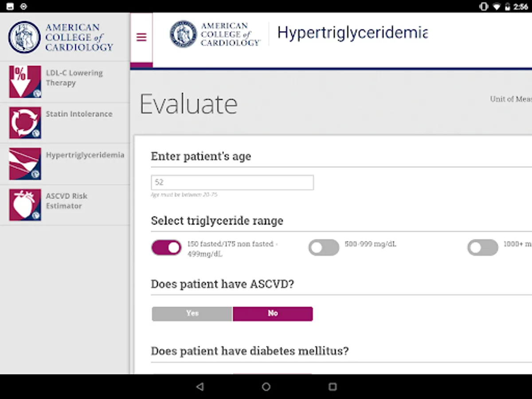Viewport: 532px width, 399px height.
Task: Click the 2:56 clock in status bar
Action: click(520, 7)
